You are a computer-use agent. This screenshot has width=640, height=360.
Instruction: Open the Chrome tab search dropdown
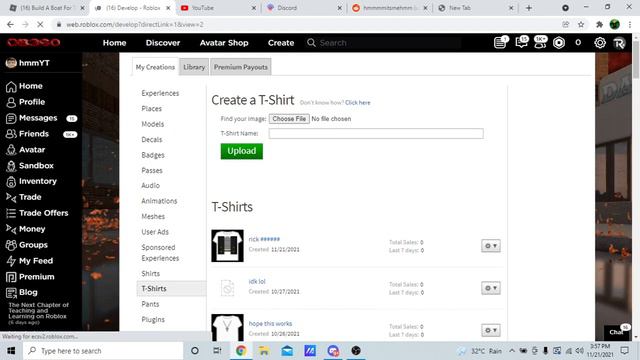565,8
